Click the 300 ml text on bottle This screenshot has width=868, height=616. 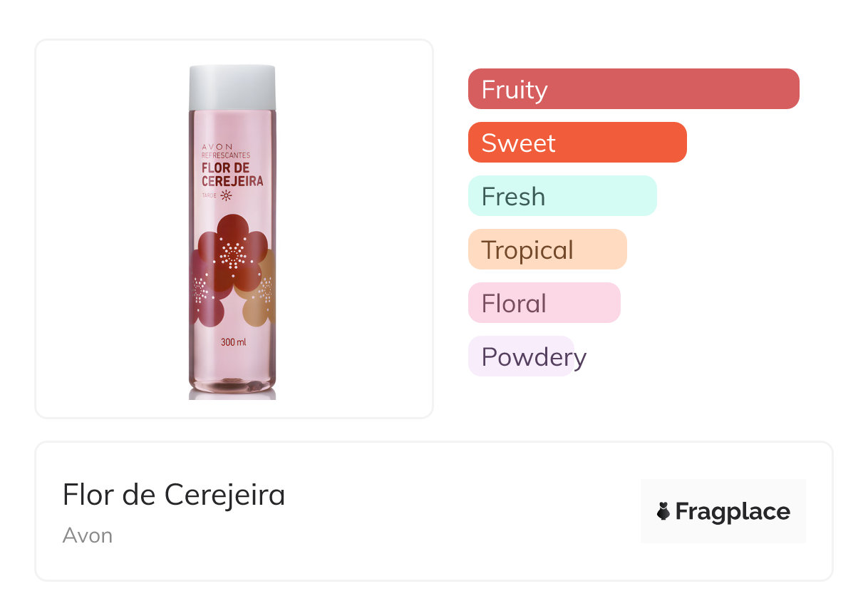233,342
